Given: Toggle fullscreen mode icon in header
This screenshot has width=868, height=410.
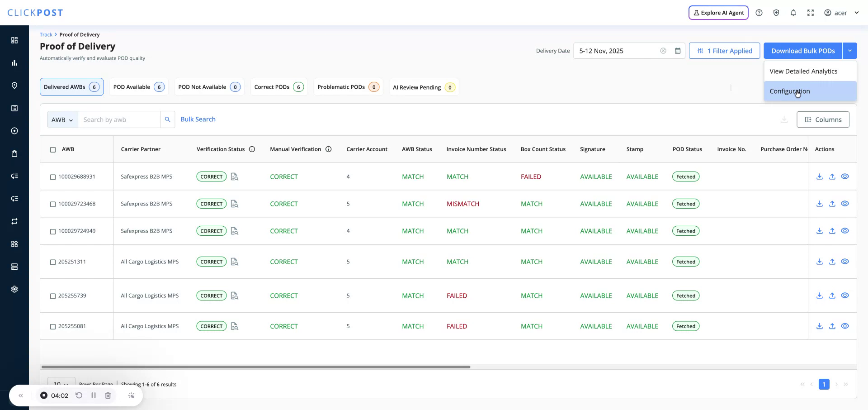Looking at the screenshot, I should pyautogui.click(x=810, y=13).
